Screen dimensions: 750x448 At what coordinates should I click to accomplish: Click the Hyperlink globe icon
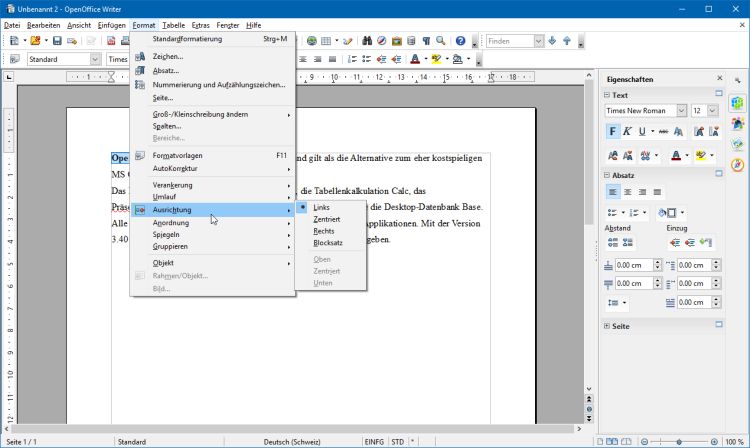tap(312, 41)
